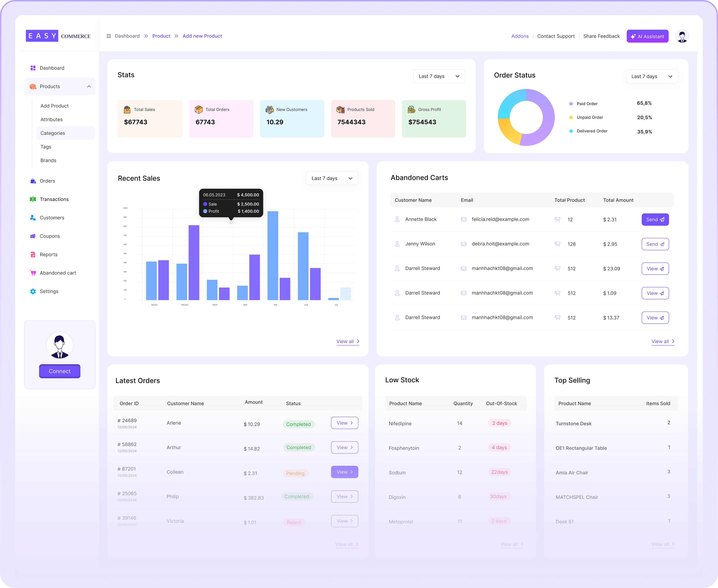Open the user profile avatar at top right
The height and width of the screenshot is (588, 718).
coord(682,36)
